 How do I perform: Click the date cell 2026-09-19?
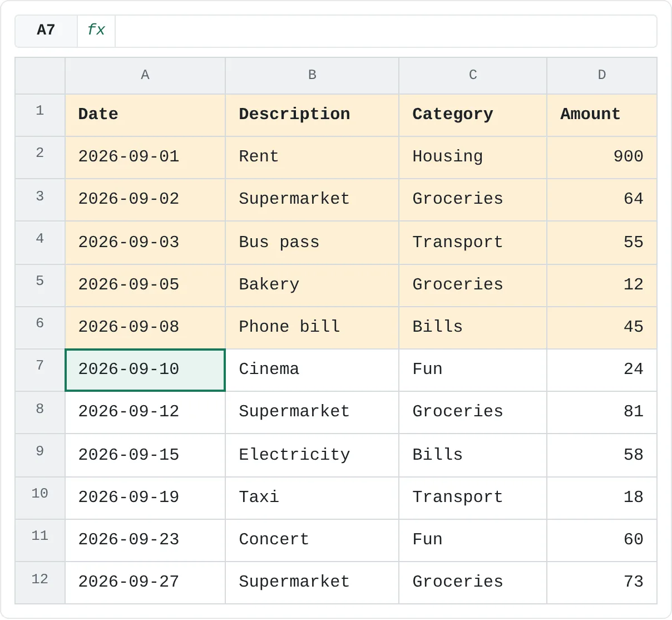[145, 498]
